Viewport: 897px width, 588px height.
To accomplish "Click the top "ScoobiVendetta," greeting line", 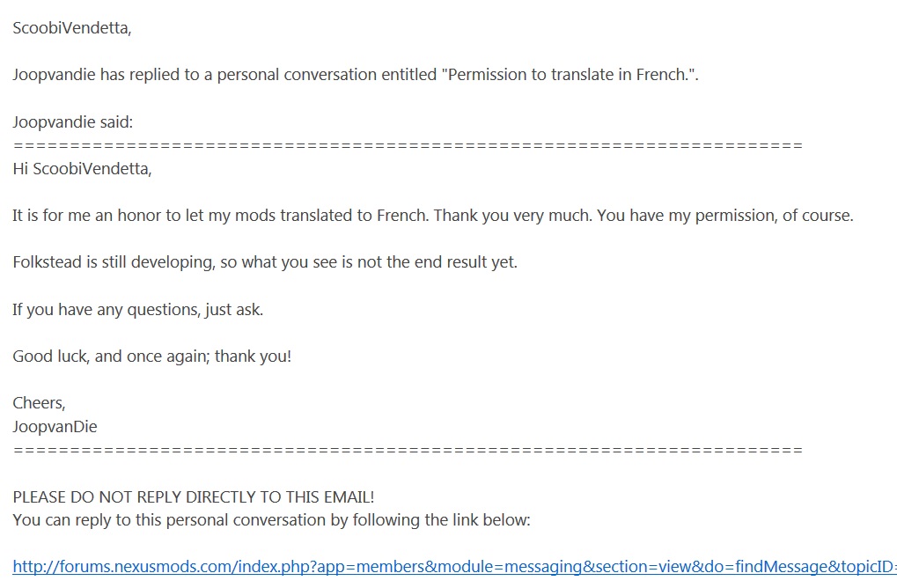I will click(x=72, y=28).
